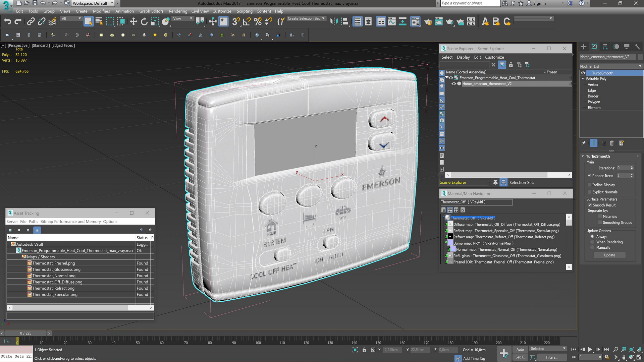644x362 pixels.
Task: Check Separate by Materials
Action: tap(600, 217)
